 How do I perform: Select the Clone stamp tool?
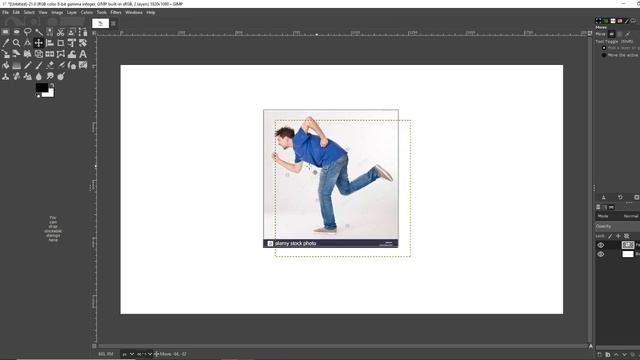[5, 76]
